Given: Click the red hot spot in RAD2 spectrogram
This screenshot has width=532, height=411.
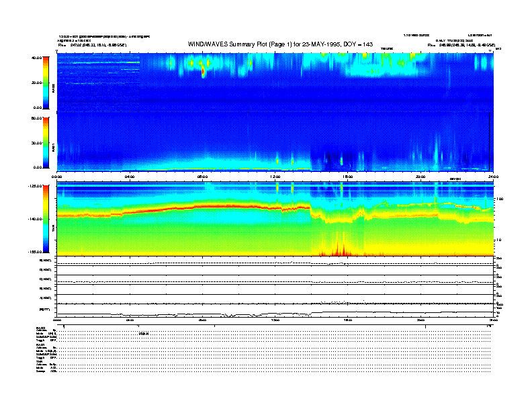Looking at the screenshot, I should (204, 72).
